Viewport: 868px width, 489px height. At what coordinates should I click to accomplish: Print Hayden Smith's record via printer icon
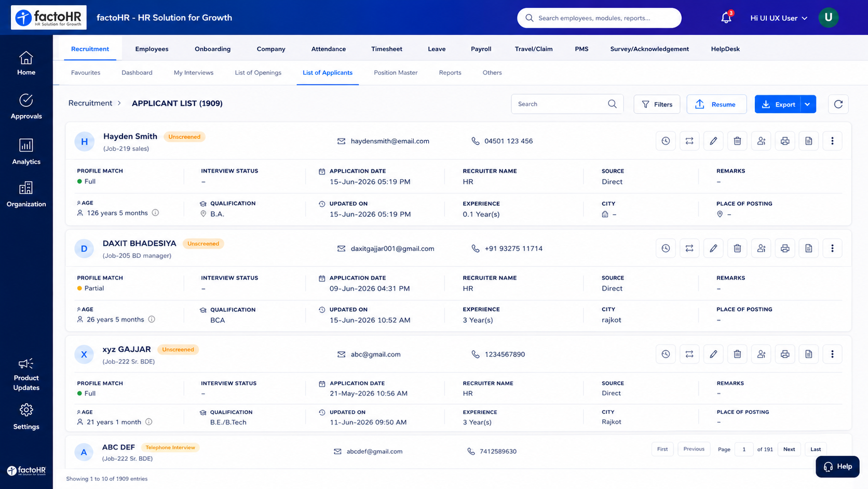click(x=785, y=141)
